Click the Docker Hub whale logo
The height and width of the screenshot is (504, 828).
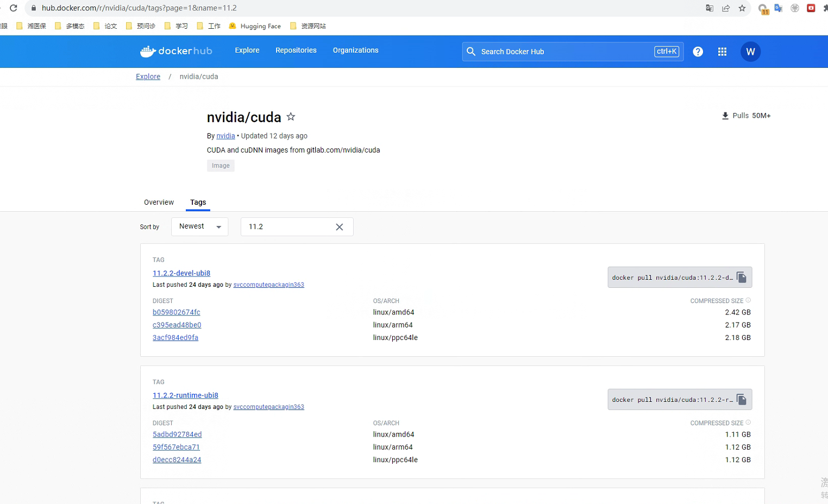pos(176,51)
